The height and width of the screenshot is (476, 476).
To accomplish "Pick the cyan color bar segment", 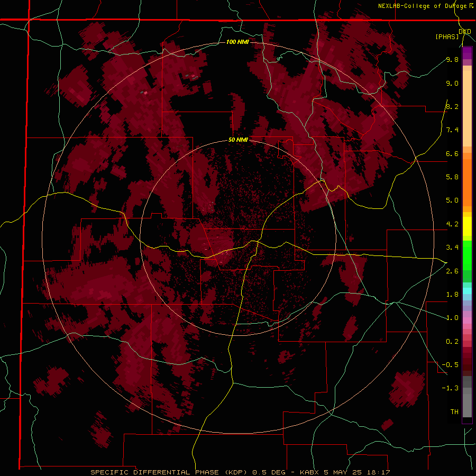I will click(467, 291).
